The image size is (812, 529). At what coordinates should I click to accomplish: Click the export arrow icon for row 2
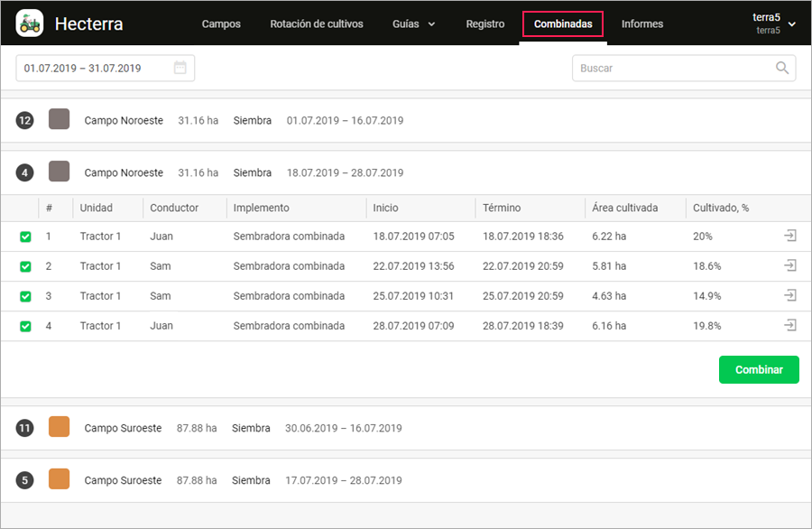789,265
